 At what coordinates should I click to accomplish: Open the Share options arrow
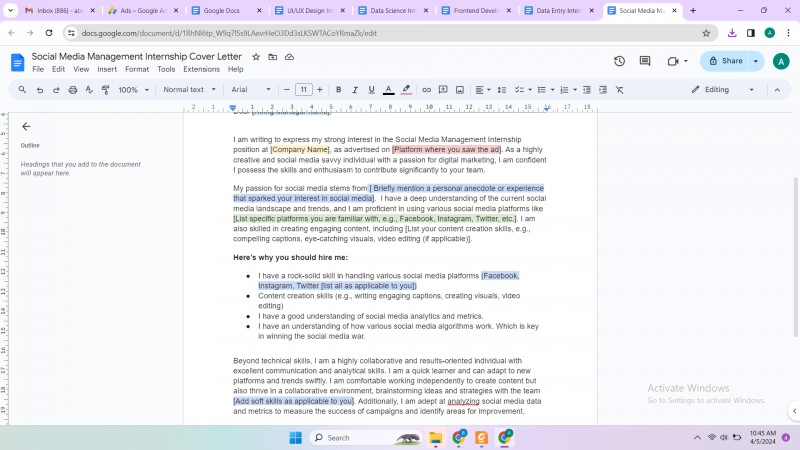point(756,61)
